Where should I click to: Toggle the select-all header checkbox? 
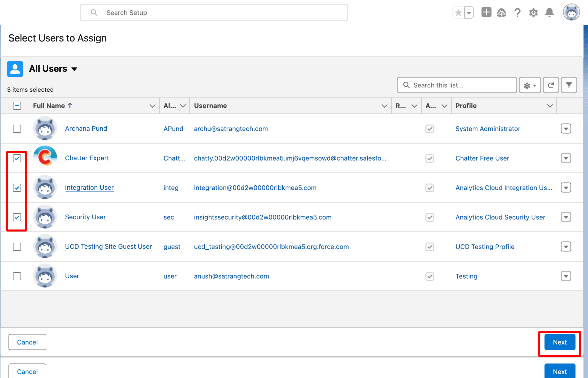click(17, 106)
